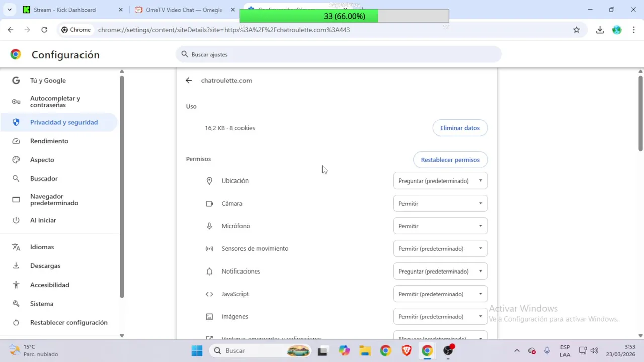The width and height of the screenshot is (644, 362).
Task: Click the wrench icon for Sistema
Action: (16, 304)
